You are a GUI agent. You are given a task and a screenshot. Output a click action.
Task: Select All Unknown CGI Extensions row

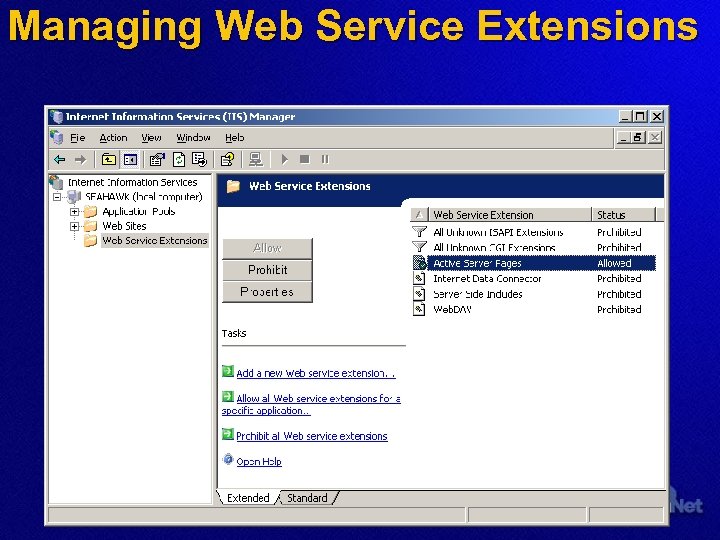click(534, 247)
